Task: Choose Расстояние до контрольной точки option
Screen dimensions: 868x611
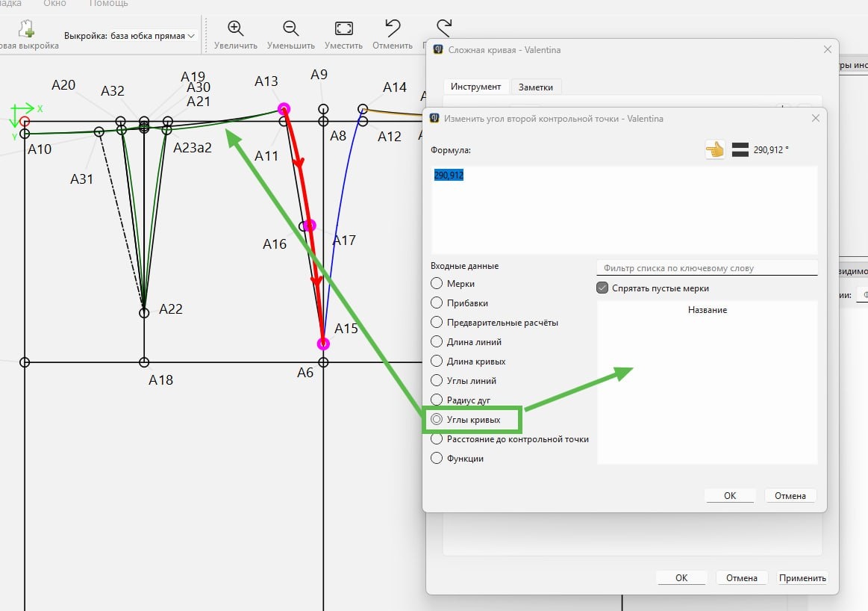Action: pos(436,438)
